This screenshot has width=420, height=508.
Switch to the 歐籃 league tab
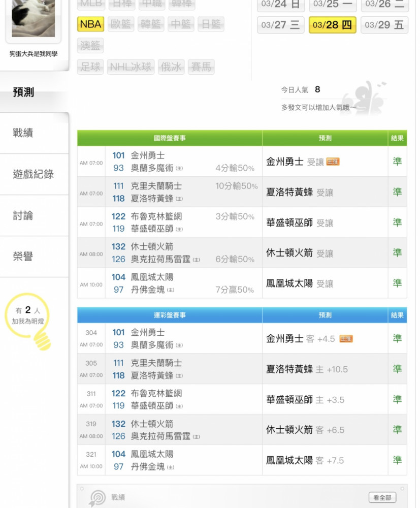tap(121, 24)
